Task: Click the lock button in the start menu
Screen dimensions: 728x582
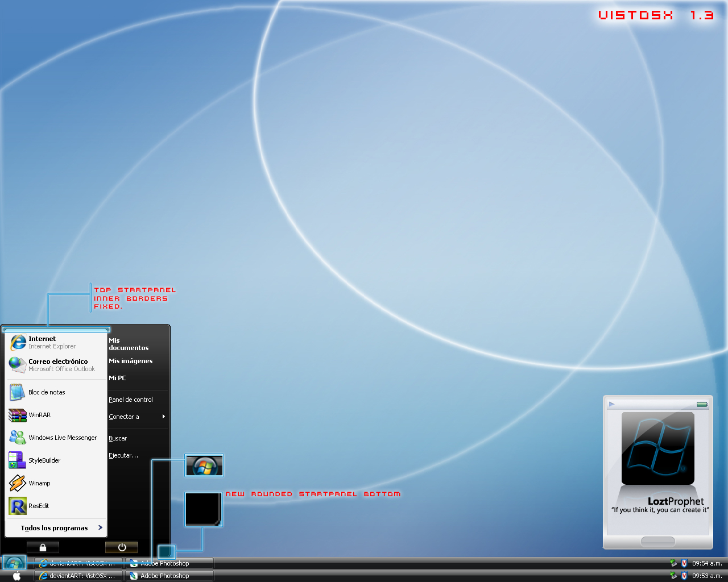Action: pyautogui.click(x=43, y=547)
